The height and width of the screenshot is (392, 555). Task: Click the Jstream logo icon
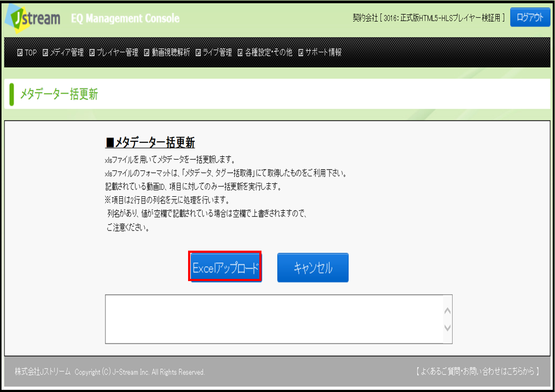pos(33,20)
